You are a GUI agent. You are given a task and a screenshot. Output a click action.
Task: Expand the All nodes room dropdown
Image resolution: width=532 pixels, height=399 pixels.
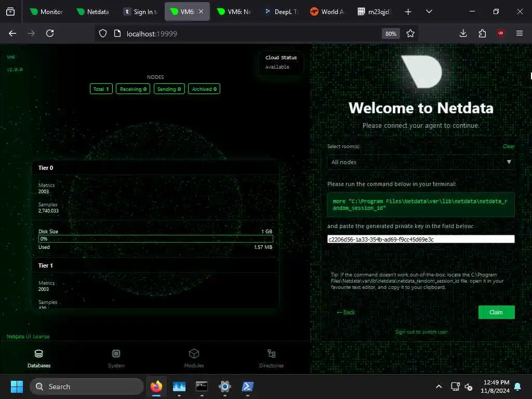(x=421, y=162)
